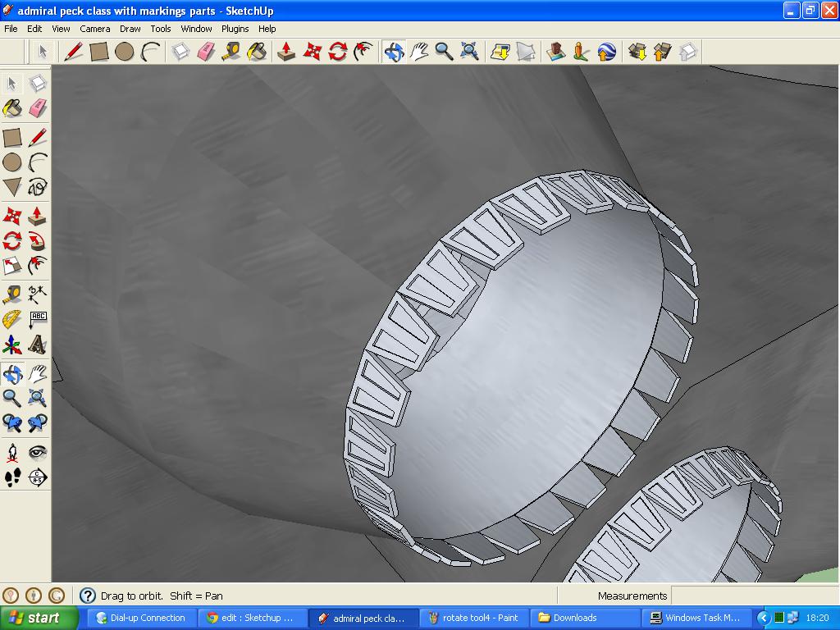Open the Camera menu
The height and width of the screenshot is (630, 840).
click(x=95, y=28)
